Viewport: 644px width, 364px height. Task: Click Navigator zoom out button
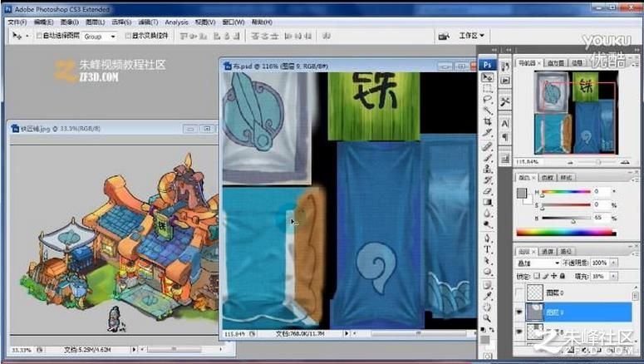tap(570, 163)
